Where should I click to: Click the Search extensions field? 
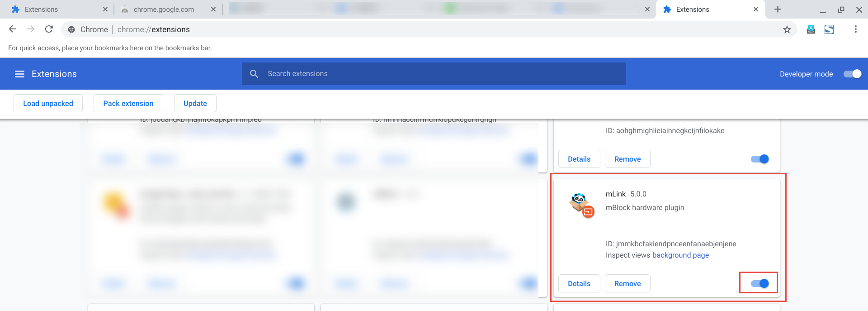(434, 74)
